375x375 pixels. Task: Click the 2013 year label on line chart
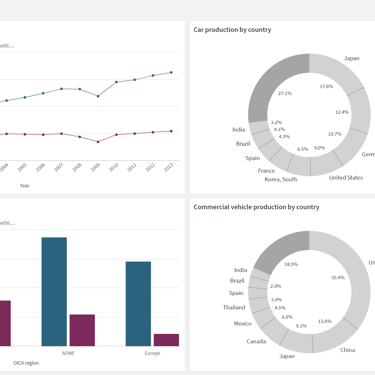tap(168, 168)
